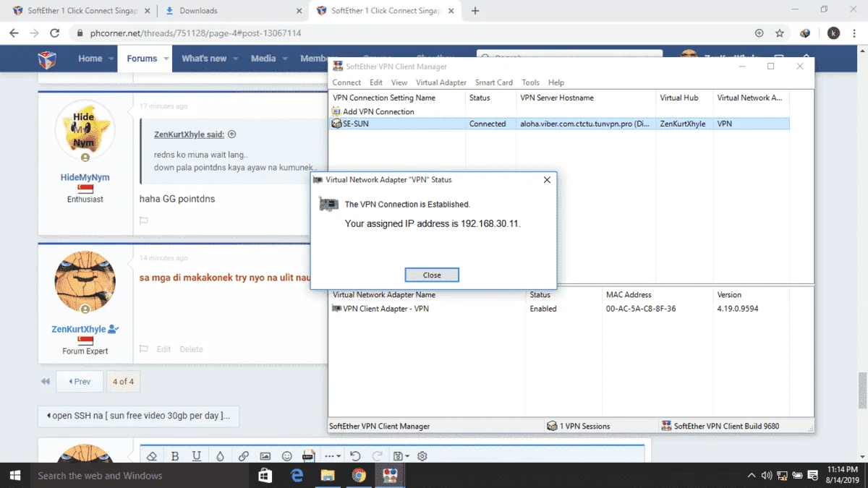Open the save draft dropdown in editor
This screenshot has height=488, width=868.
pyautogui.click(x=401, y=456)
